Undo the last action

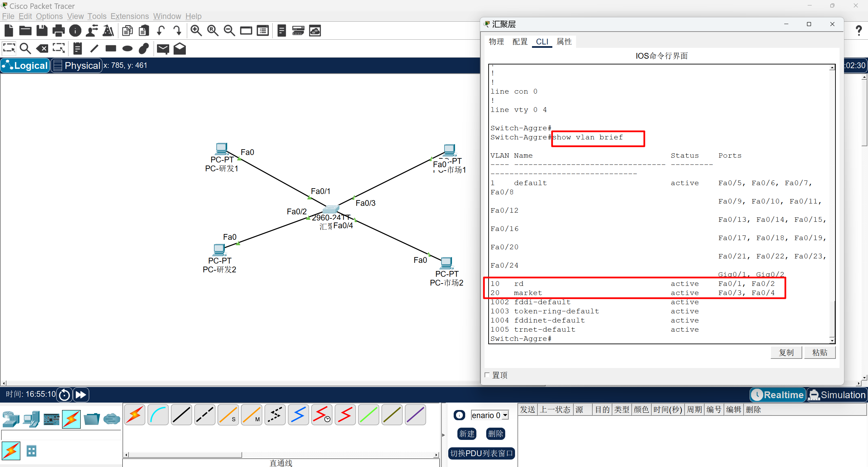coord(161,31)
